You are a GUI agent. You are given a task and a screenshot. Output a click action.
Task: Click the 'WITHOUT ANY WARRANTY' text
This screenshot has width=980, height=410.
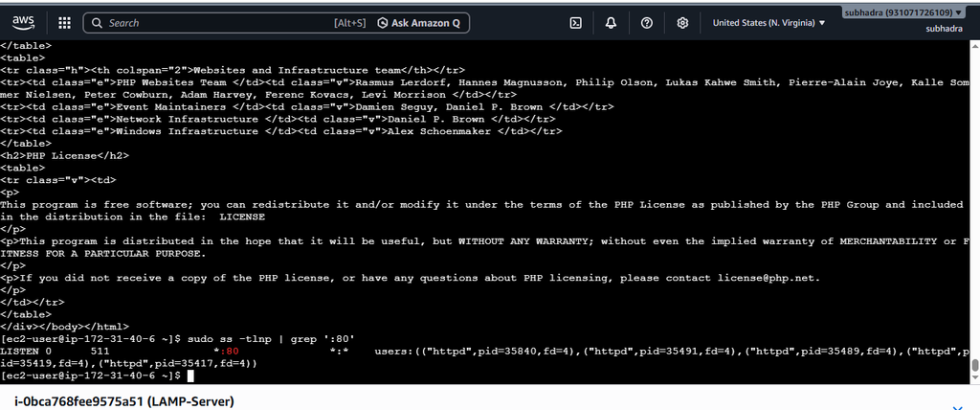523,241
